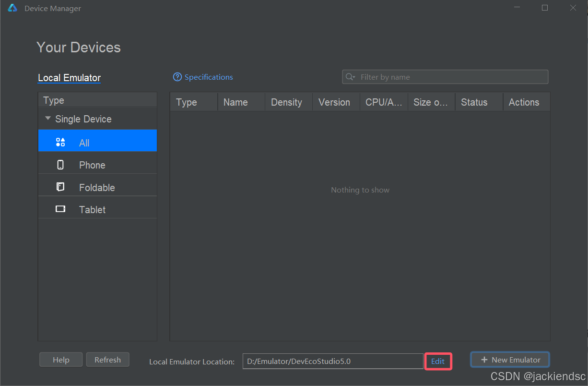
Task: Click the 'Your Devices' heading
Action: pyautogui.click(x=79, y=47)
